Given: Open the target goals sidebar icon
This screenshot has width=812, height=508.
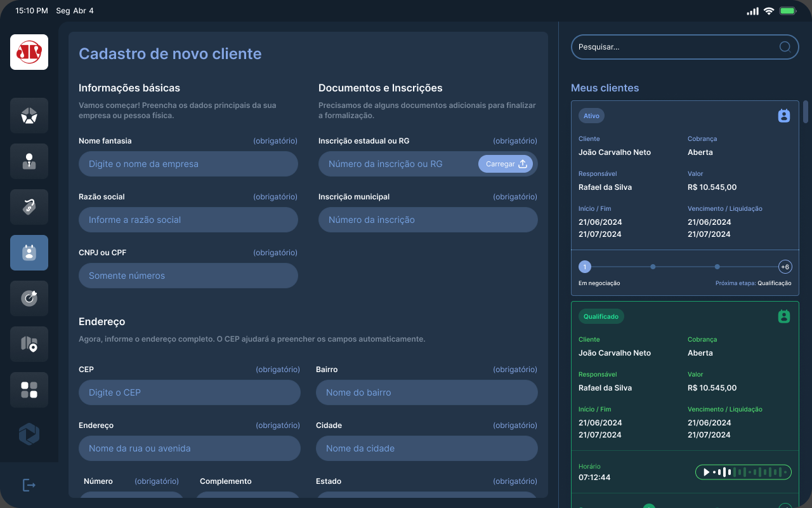Looking at the screenshot, I should click(x=29, y=298).
